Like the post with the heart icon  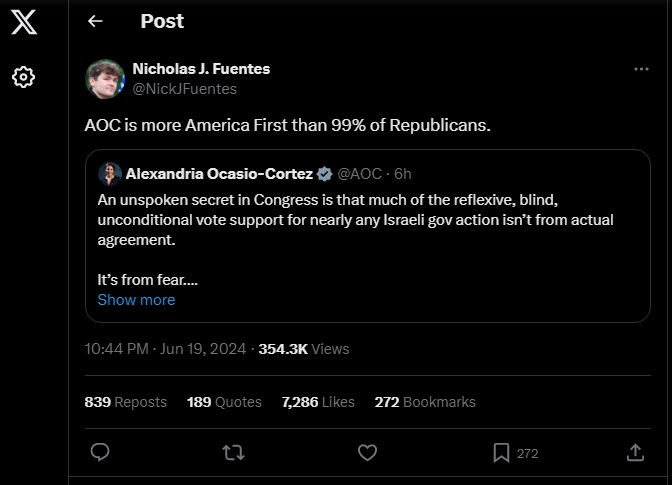[367, 453]
